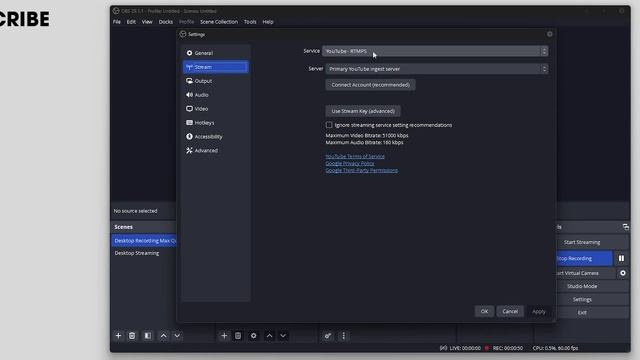
Task: Click the LIVE status indicator icon
Action: [443, 348]
